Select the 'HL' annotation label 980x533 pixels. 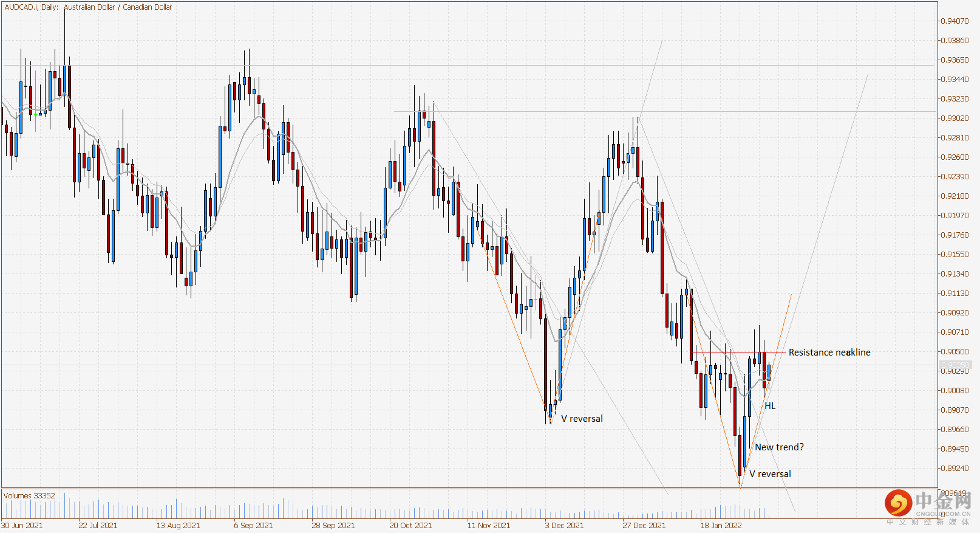pyautogui.click(x=770, y=406)
